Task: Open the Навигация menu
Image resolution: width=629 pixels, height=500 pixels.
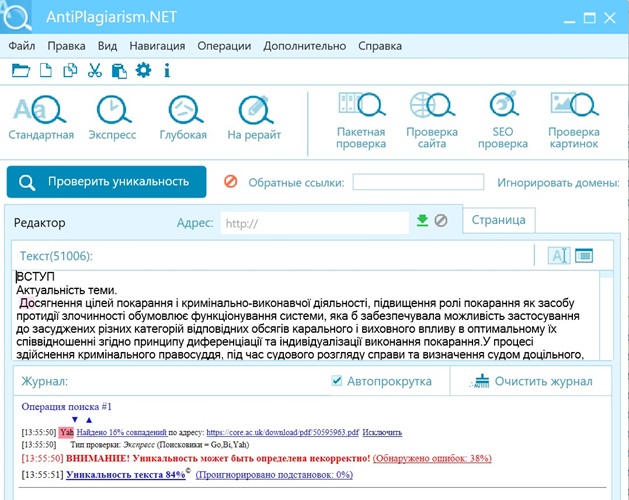Action: coord(157,46)
